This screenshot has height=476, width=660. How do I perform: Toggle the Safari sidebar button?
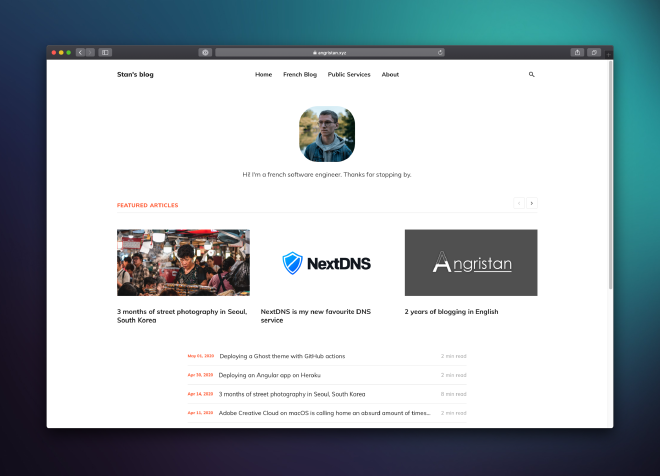(105, 52)
